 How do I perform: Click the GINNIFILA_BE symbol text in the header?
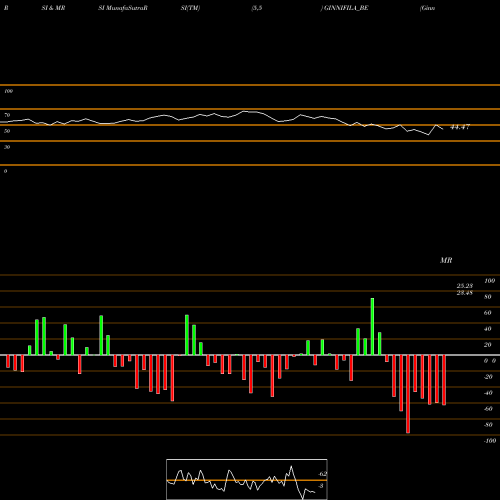346,8
